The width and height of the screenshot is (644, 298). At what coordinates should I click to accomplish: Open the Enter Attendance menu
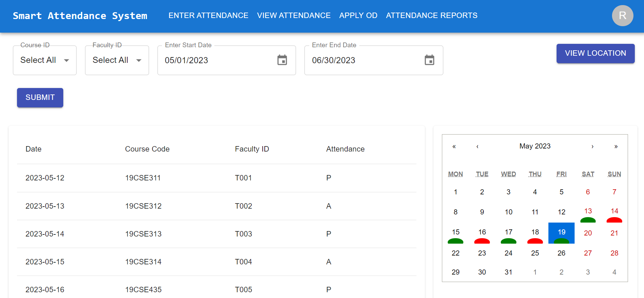[208, 16]
